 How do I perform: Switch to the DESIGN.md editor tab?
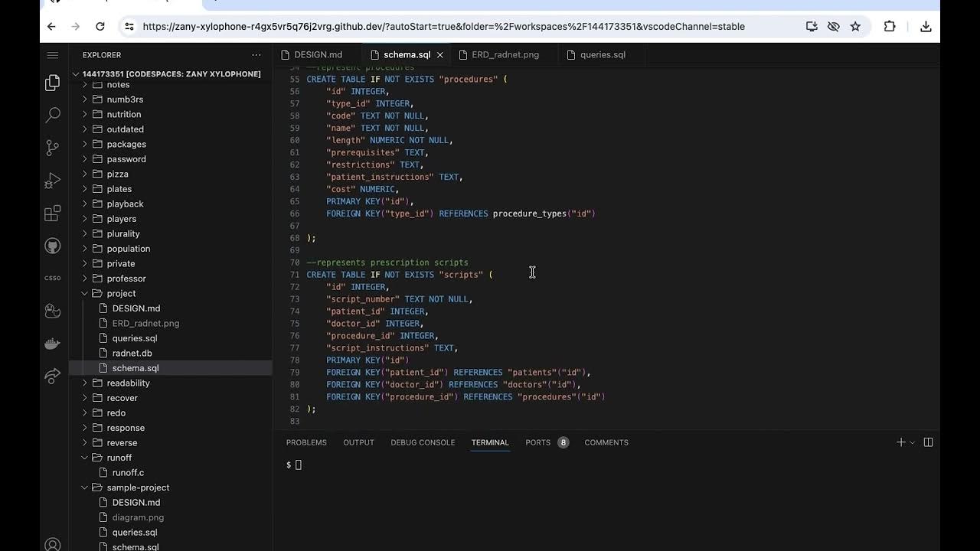[318, 55]
